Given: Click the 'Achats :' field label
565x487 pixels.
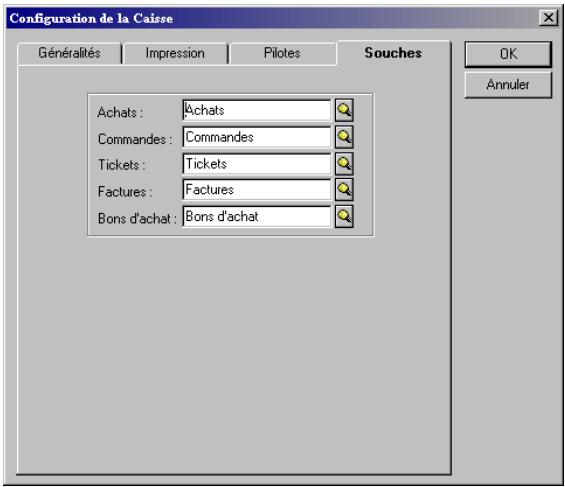Looking at the screenshot, I should click(x=120, y=112).
